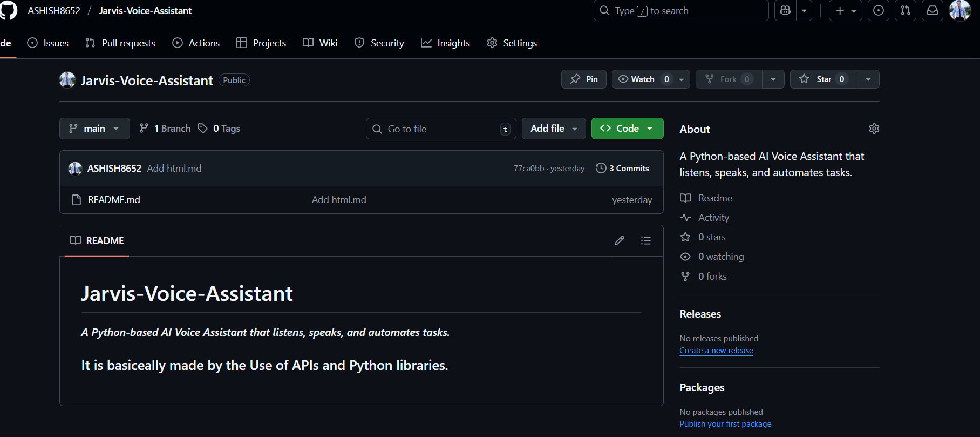The image size is (980, 437).
Task: Switch to the Security tab
Action: [x=379, y=43]
